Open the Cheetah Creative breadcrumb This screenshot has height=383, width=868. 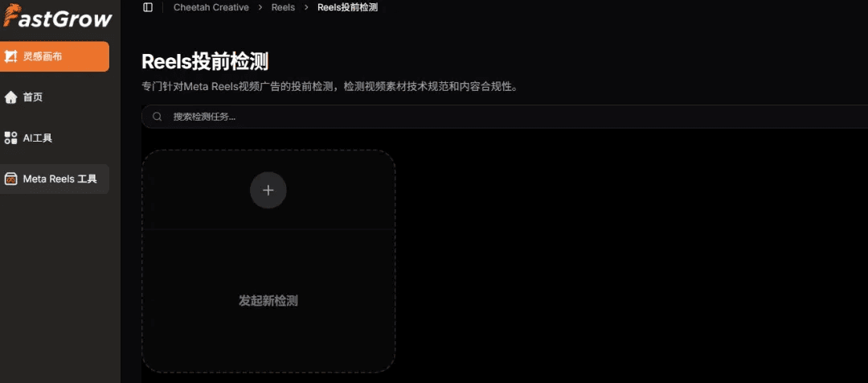click(x=211, y=7)
